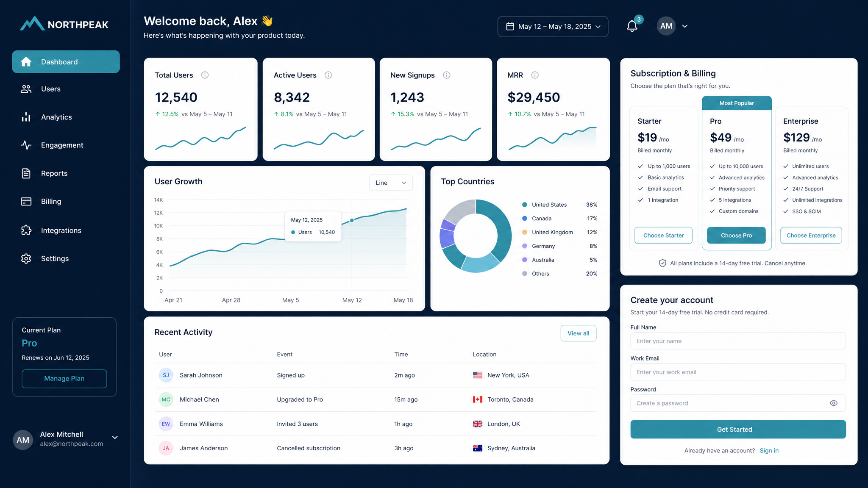Click info icon next to New Signups
The height and width of the screenshot is (488, 868).
click(x=447, y=75)
